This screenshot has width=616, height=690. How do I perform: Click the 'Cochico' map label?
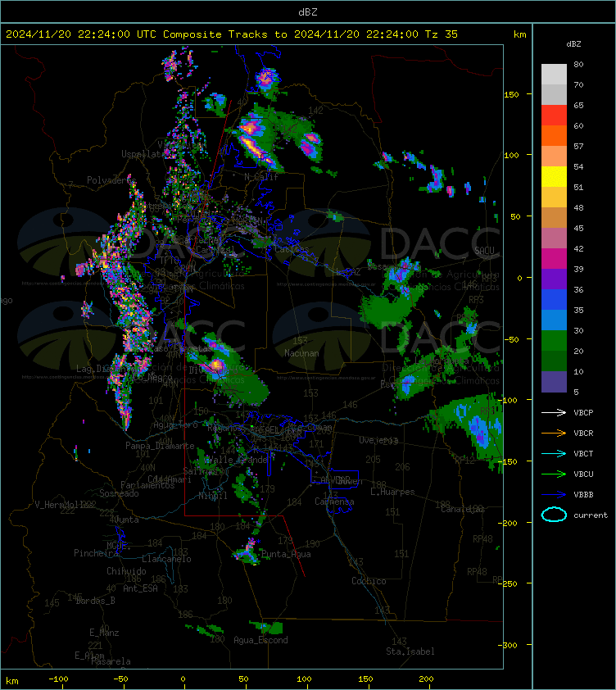pos(369,581)
